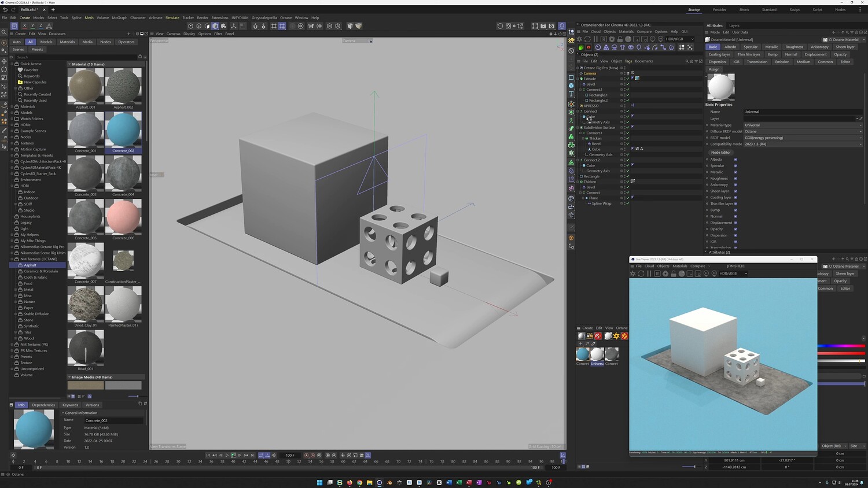Viewport: 868px width, 488px height.
Task: Click the Octane render region R icon
Action: tap(604, 39)
